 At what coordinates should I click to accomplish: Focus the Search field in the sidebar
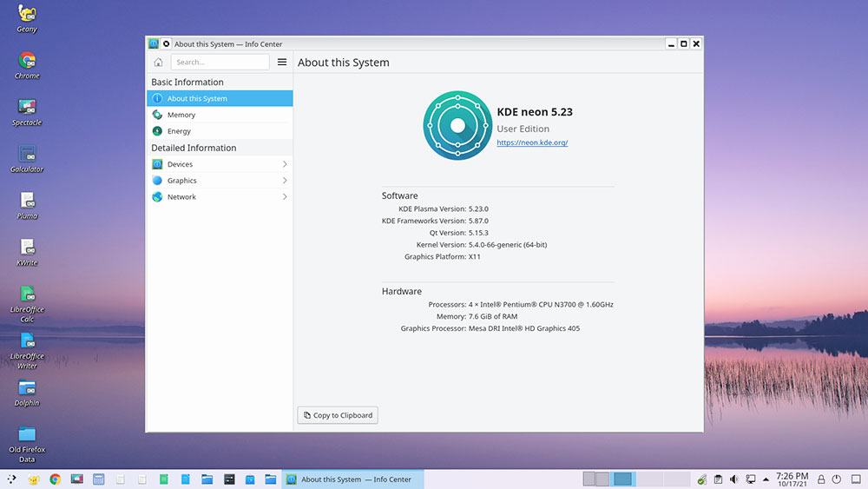coord(220,62)
